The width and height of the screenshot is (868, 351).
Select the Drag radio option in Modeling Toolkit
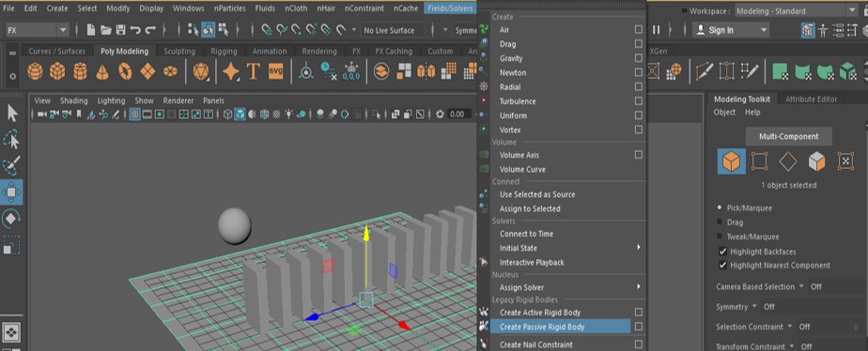(x=720, y=222)
